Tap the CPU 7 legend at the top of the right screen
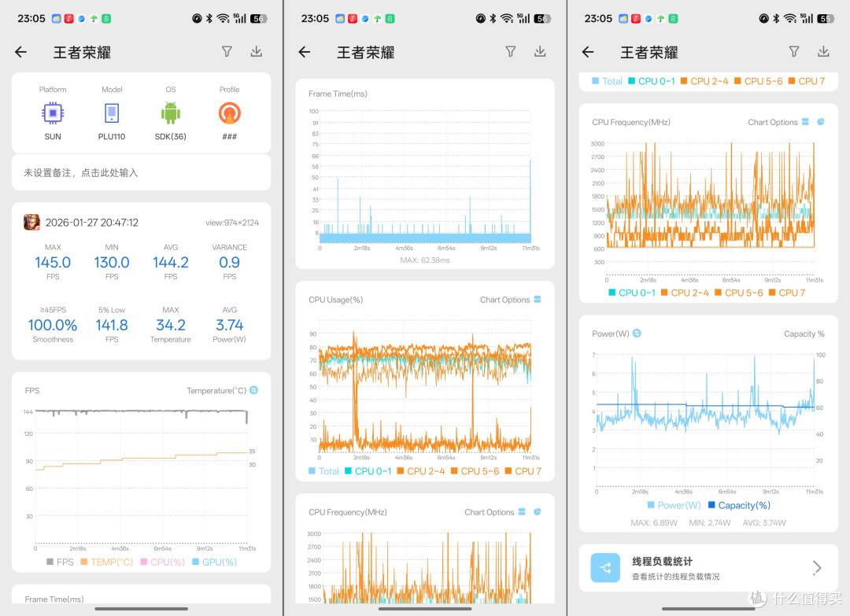The width and height of the screenshot is (850, 616). (806, 81)
